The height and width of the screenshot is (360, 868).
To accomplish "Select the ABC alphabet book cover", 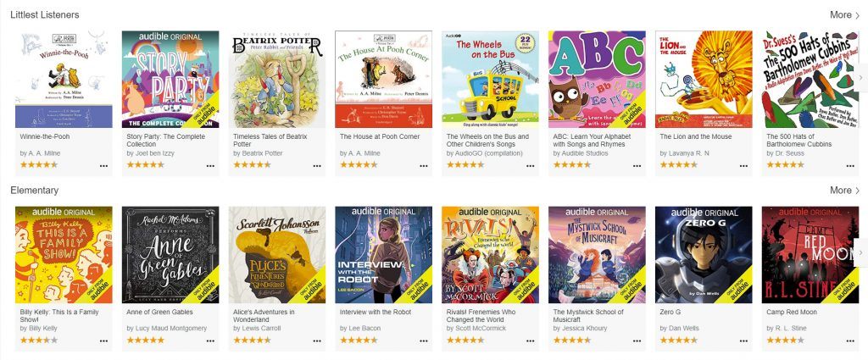I will click(597, 79).
